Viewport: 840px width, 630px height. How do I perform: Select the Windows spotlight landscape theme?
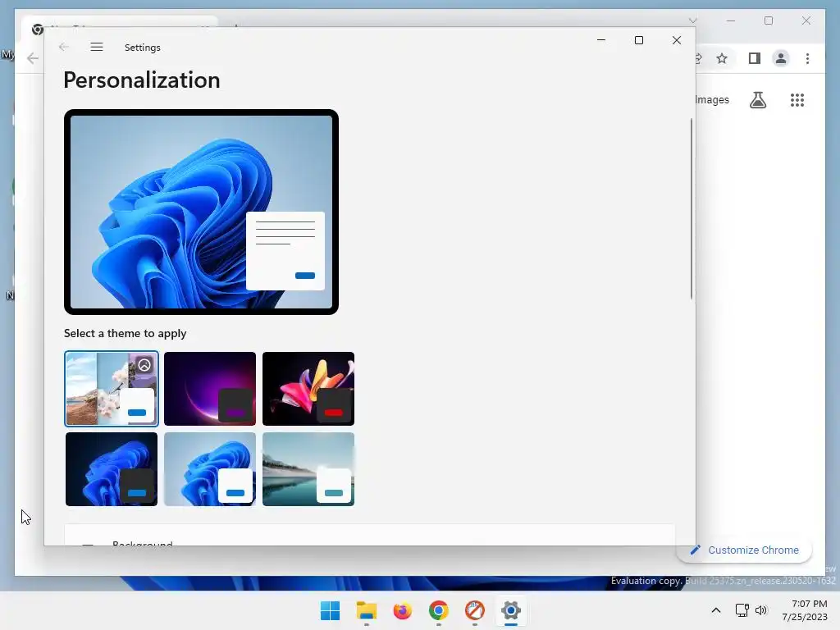point(112,389)
